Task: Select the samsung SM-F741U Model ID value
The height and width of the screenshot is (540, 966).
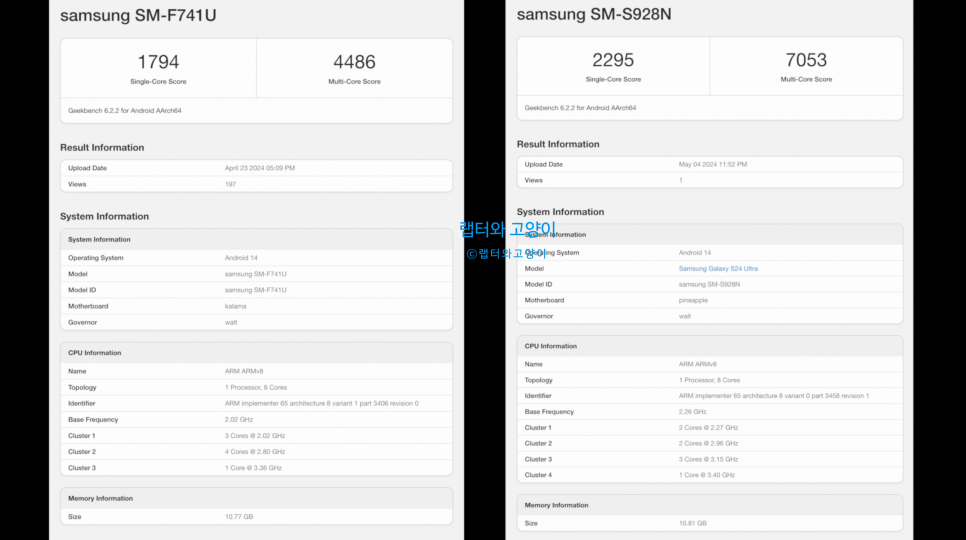Action: [255, 290]
